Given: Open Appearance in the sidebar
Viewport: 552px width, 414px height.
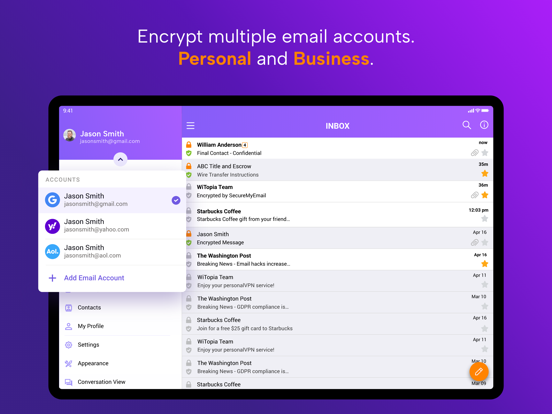Looking at the screenshot, I should [93, 363].
